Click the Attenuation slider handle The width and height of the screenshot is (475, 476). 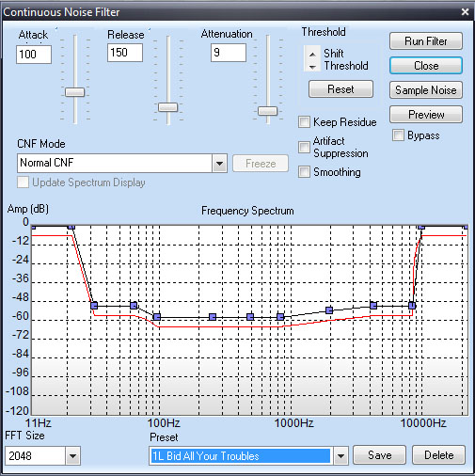click(x=267, y=111)
